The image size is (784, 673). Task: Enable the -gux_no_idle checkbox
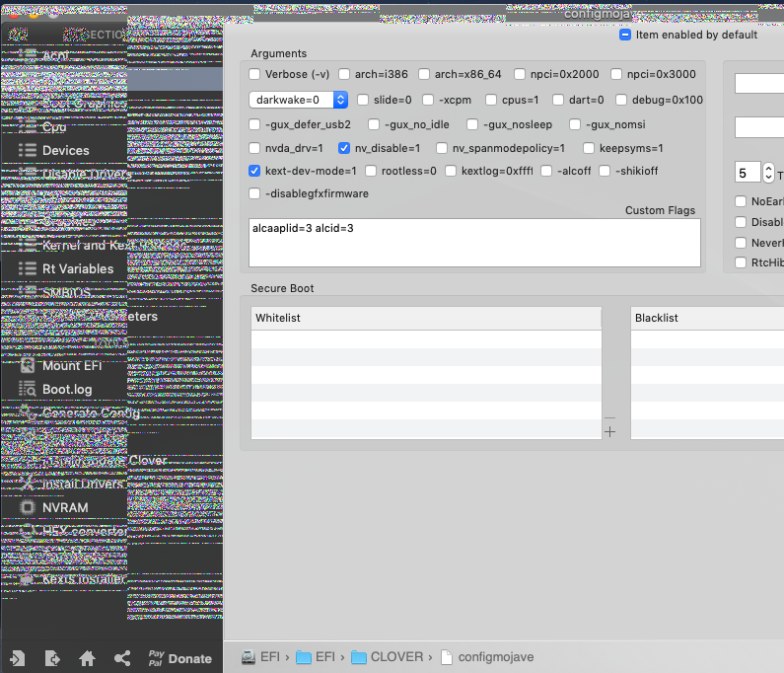(374, 124)
